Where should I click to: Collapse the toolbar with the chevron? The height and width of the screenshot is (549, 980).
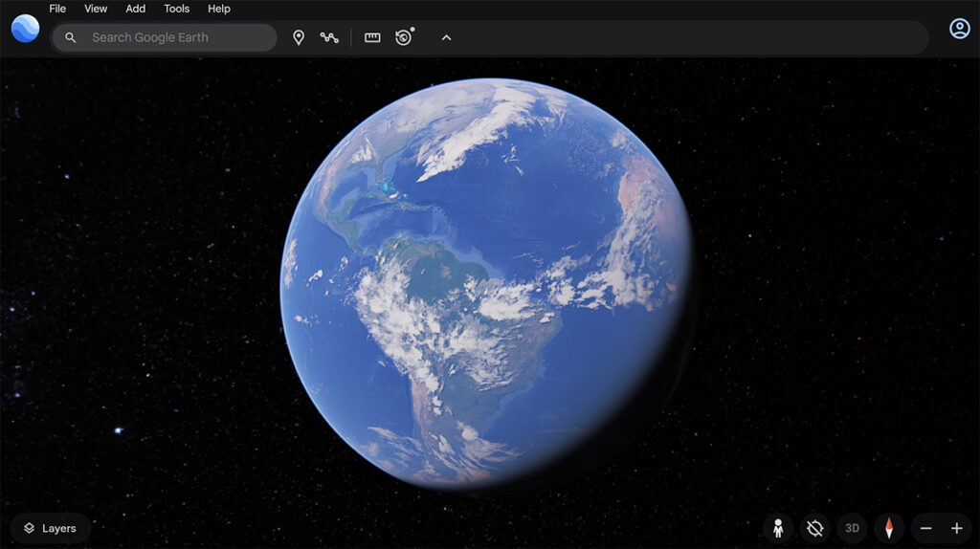click(x=446, y=37)
